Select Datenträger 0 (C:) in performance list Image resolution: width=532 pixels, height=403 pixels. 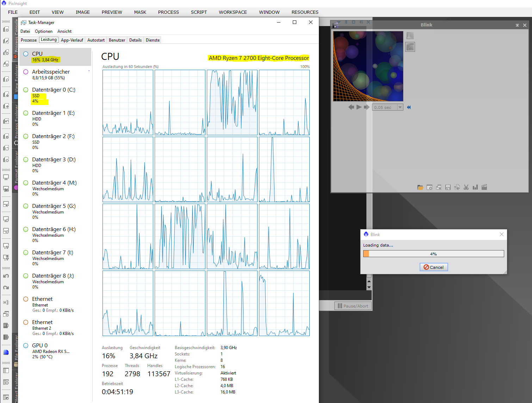[56, 95]
